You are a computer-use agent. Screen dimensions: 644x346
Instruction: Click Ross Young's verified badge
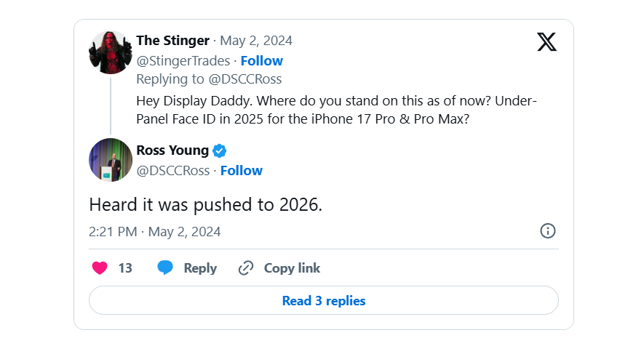click(219, 150)
